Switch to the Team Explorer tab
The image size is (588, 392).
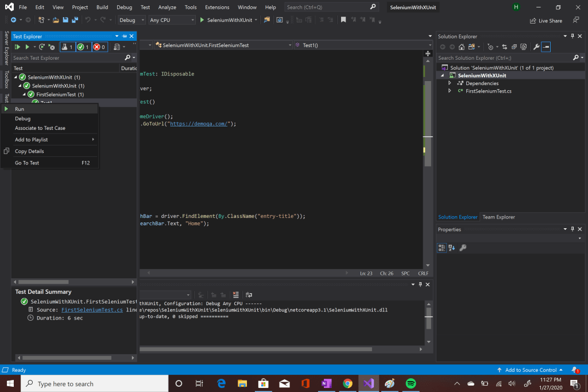(498, 217)
